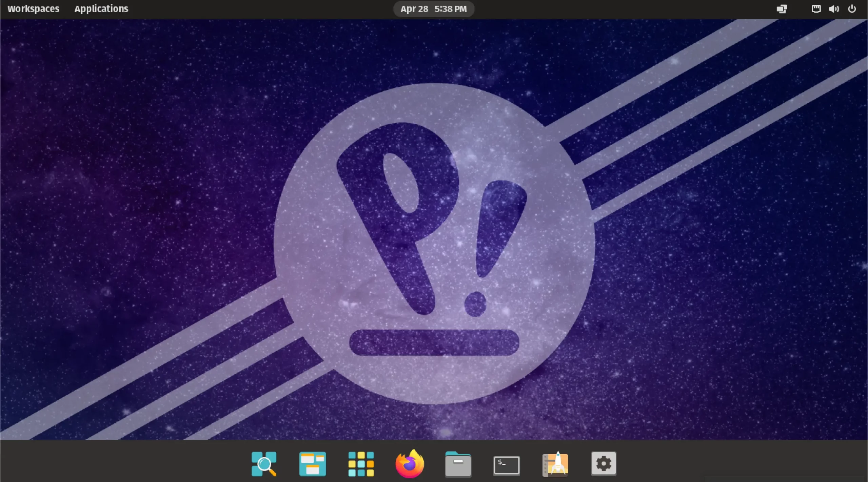Launch the Terminal from the dock
868x482 pixels.
506,464
